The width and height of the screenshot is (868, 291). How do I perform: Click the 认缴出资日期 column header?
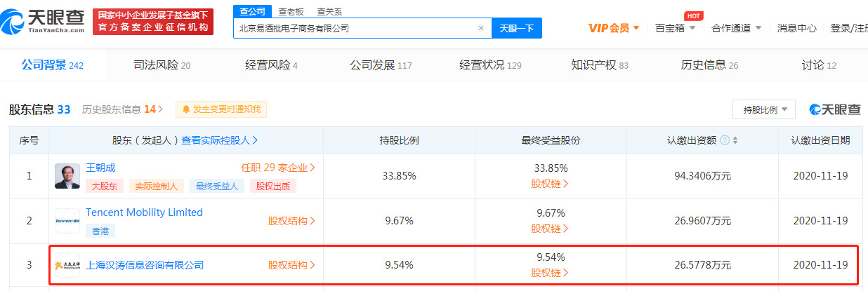820,140
